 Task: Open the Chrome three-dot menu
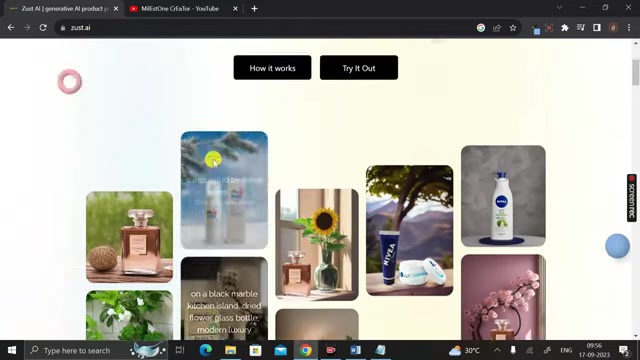click(x=629, y=28)
